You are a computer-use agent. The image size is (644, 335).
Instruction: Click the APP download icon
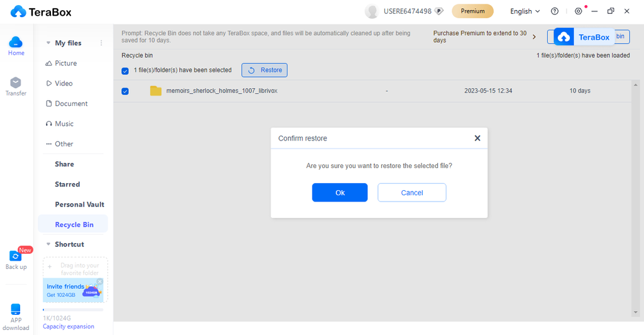[16, 309]
